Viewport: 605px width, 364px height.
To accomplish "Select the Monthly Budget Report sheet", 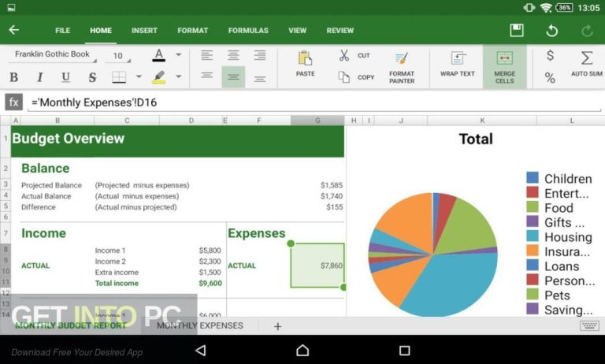I will [x=71, y=325].
